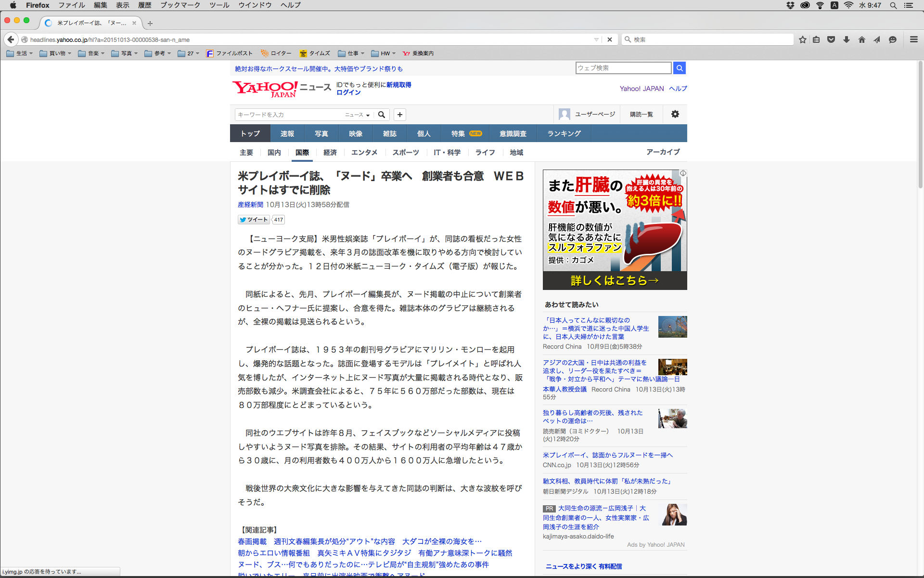Open the ブックマーク menu in menu bar
Screen dimensions: 924x578
180,5
